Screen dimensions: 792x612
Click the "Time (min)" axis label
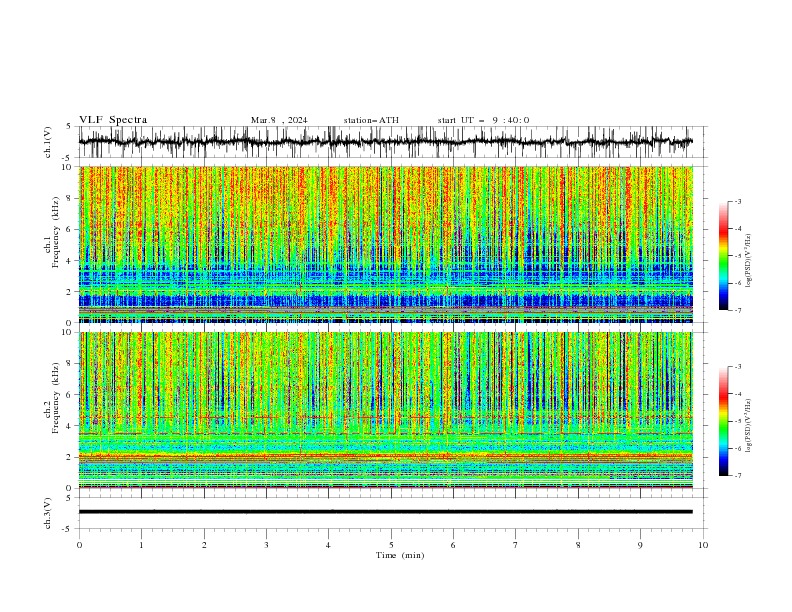[x=400, y=555]
